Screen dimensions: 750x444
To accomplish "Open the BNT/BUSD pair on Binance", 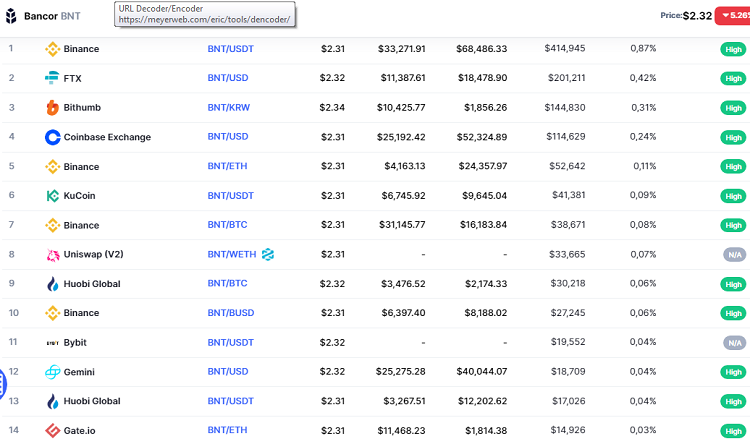I will pos(231,313).
